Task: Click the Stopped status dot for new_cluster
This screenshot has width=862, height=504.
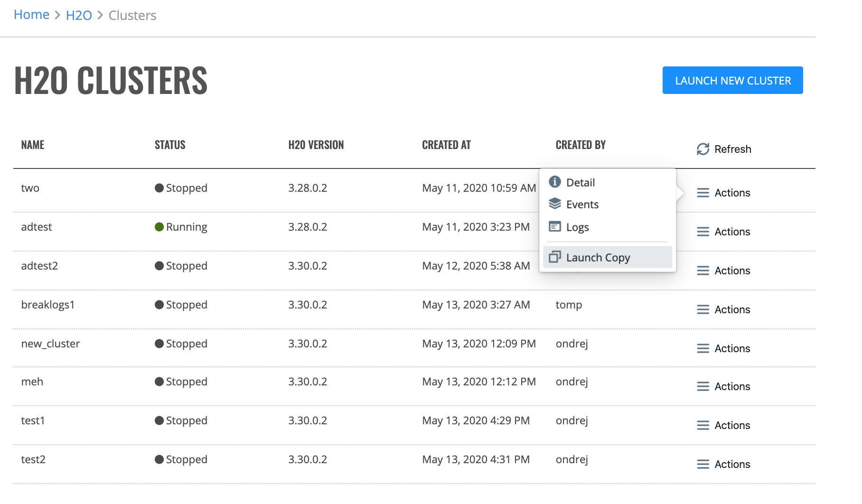Action: pos(159,344)
